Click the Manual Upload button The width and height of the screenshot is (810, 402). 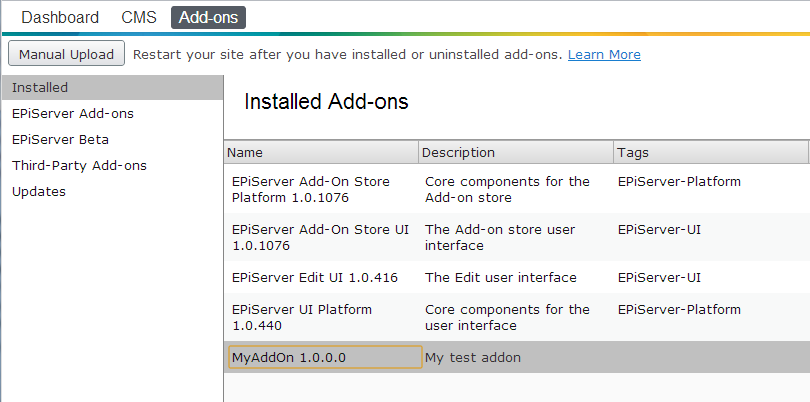(66, 54)
